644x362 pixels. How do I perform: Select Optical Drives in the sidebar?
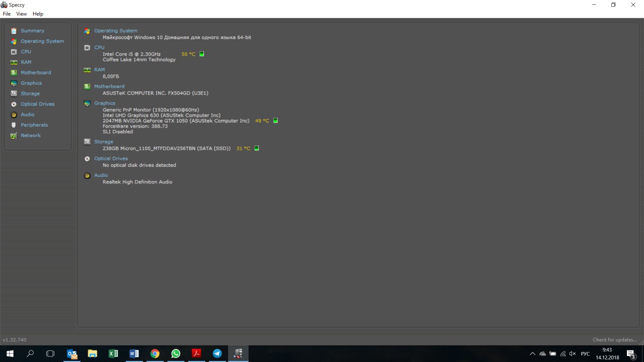click(x=37, y=104)
